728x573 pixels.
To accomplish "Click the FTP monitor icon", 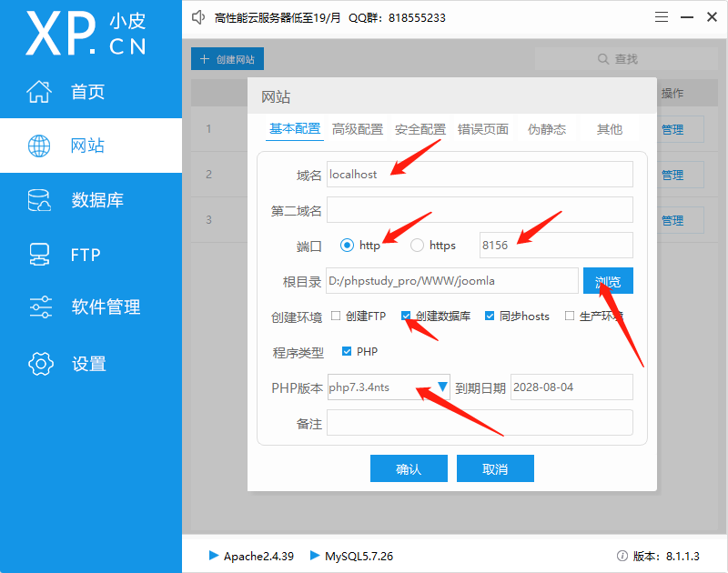I will pos(39,254).
